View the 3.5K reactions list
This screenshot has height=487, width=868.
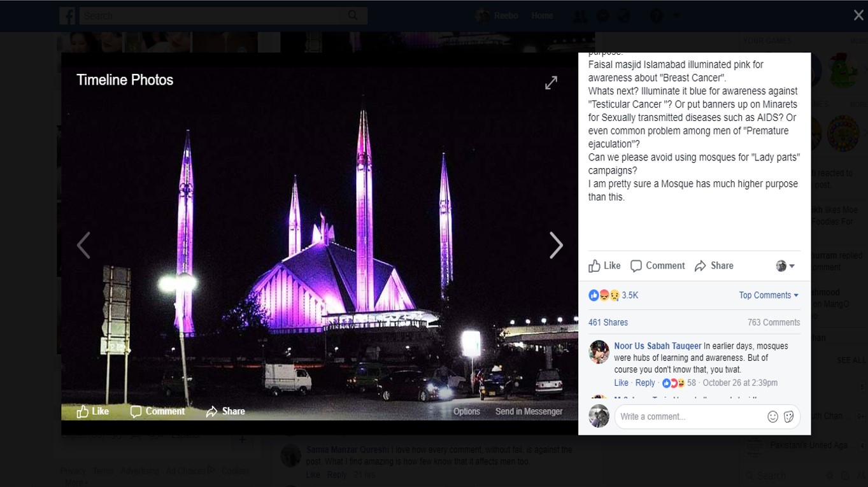coord(630,295)
